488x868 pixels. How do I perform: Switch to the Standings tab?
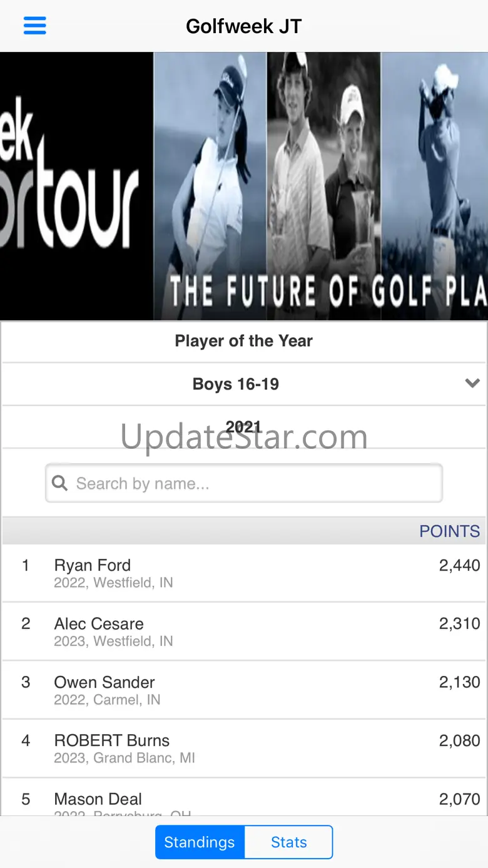point(200,842)
